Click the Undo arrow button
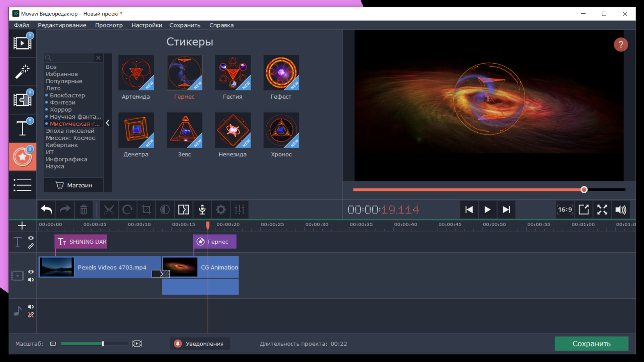The height and width of the screenshot is (362, 644). (46, 210)
